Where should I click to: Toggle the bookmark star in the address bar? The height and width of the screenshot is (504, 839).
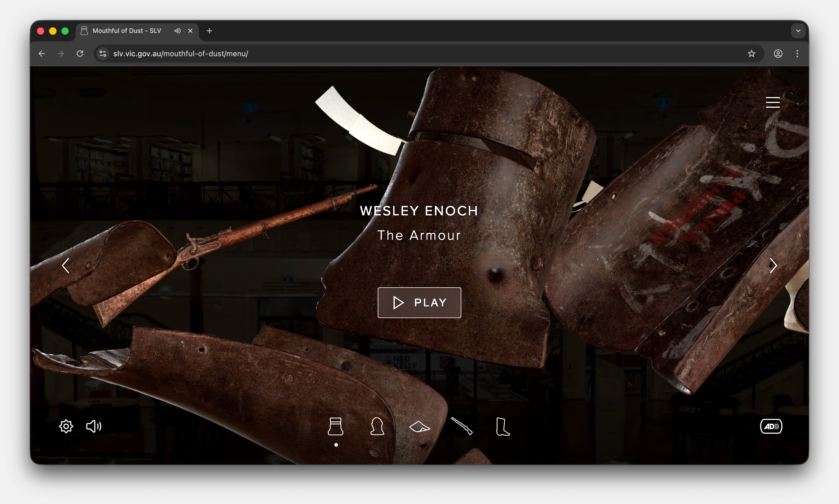click(751, 53)
